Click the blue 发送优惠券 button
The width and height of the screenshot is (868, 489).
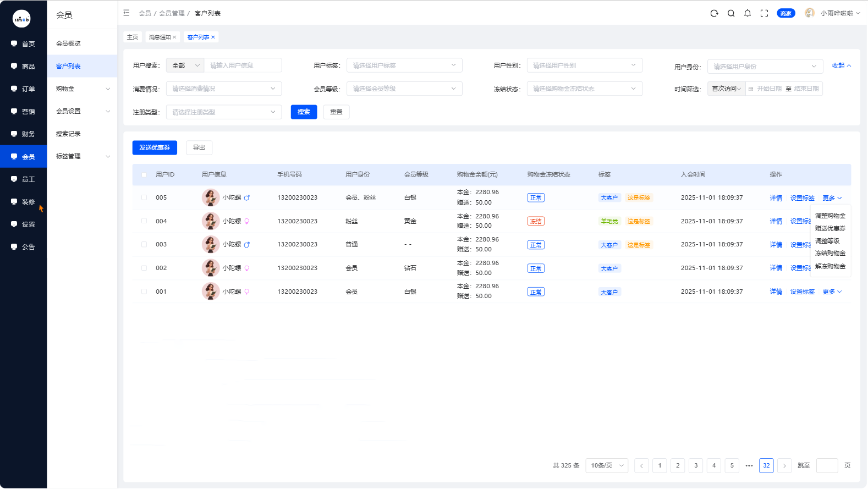155,147
